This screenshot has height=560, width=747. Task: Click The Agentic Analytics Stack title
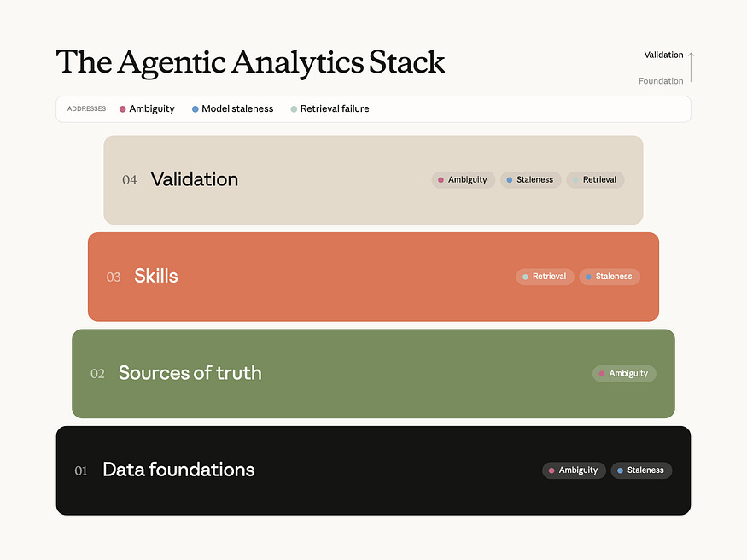click(x=250, y=62)
